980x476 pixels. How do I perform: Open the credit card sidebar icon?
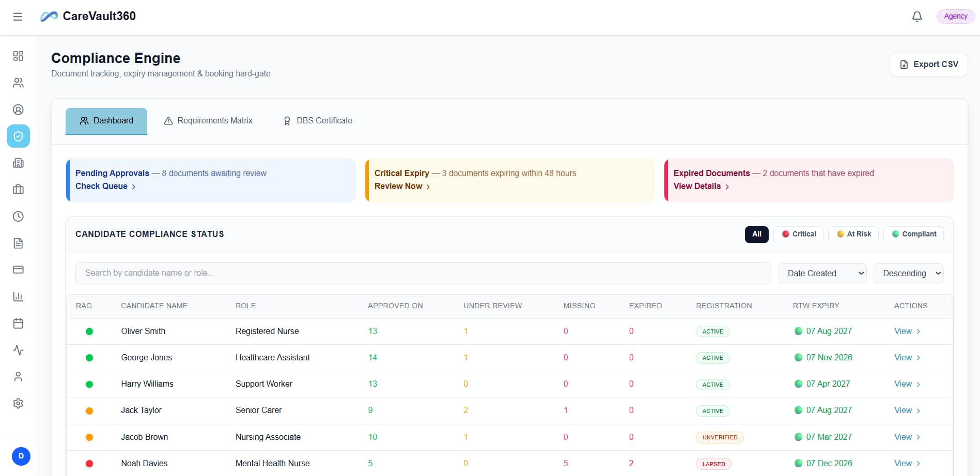pyautogui.click(x=18, y=269)
